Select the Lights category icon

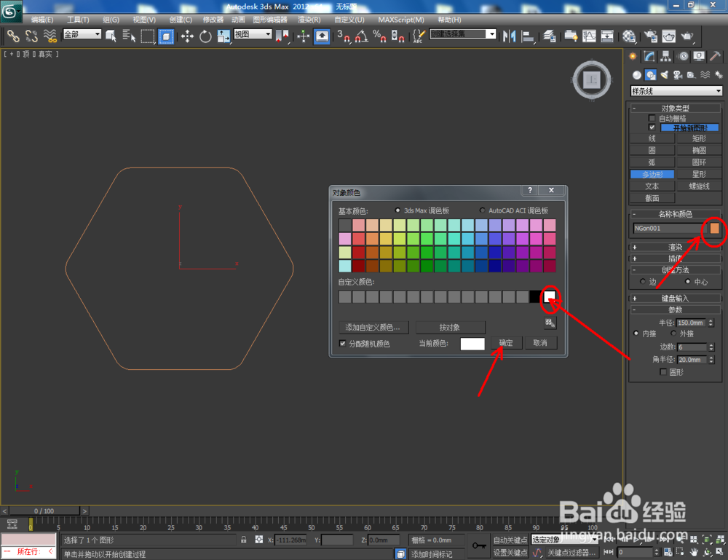click(665, 75)
